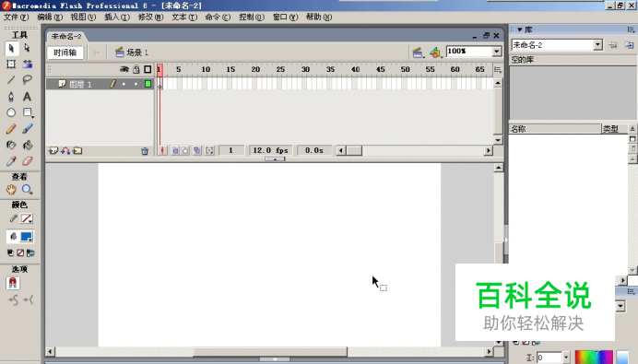
Task: Collapse timeline with small arrow handle
Action: point(275,159)
